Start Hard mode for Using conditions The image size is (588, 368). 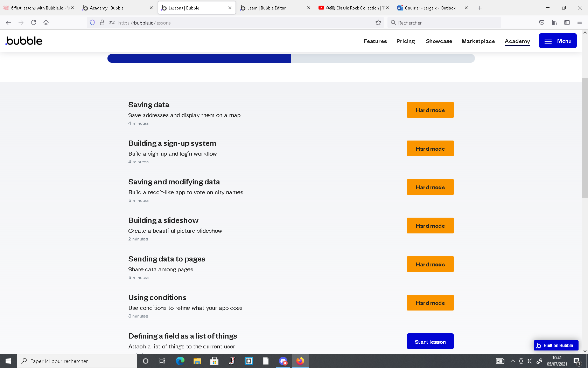[430, 303]
